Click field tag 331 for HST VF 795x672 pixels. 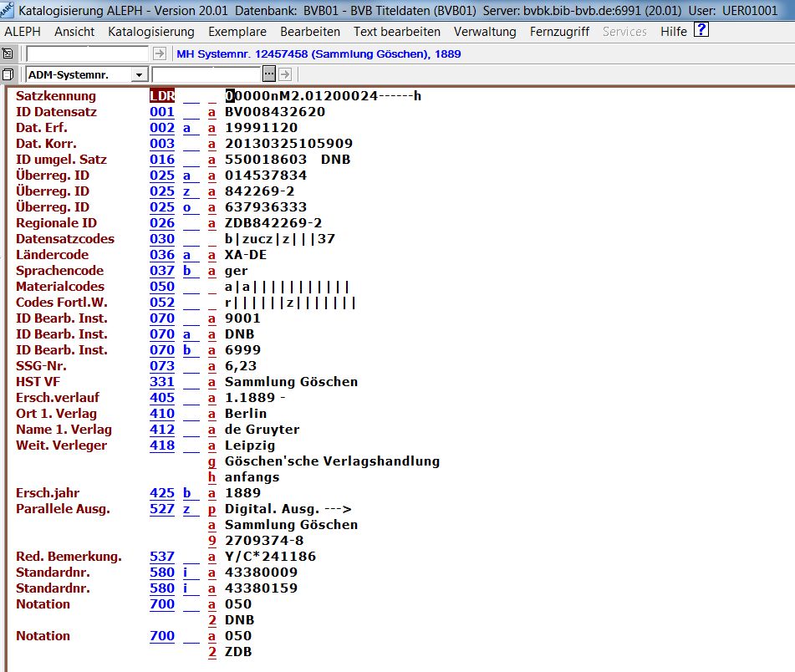[x=162, y=382]
